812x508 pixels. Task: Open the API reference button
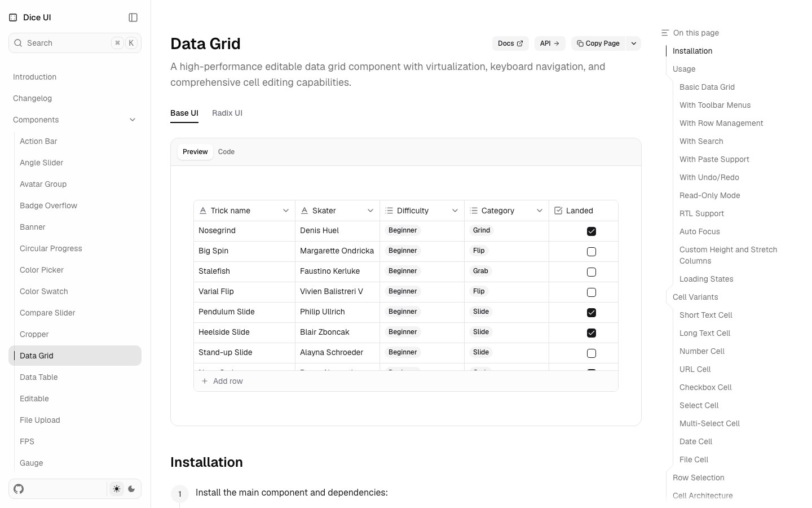550,43
